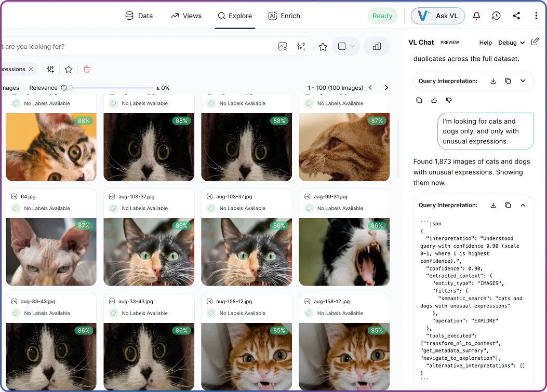Image resolution: width=547 pixels, height=392 pixels.
Task: Click the notifications bell icon
Action: [x=476, y=16]
